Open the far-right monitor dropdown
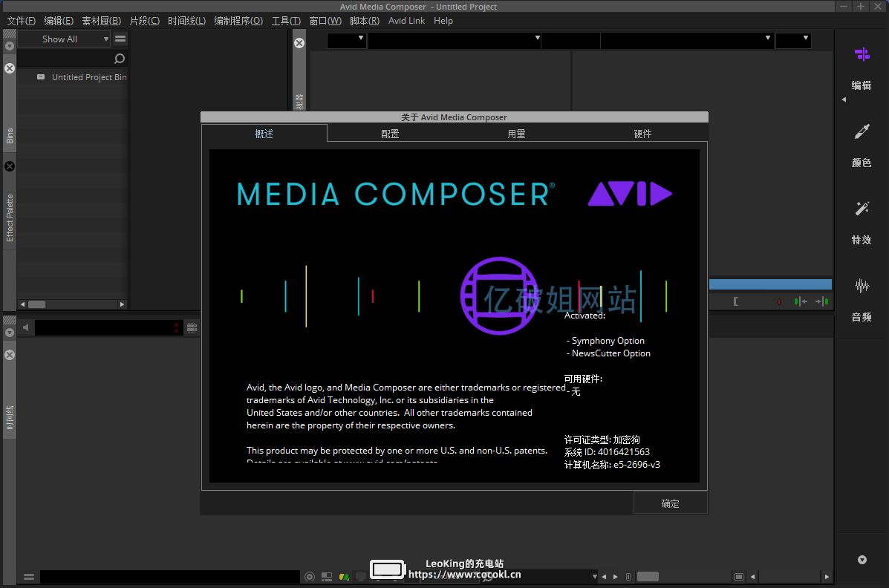The width and height of the screenshot is (889, 588). pos(793,40)
